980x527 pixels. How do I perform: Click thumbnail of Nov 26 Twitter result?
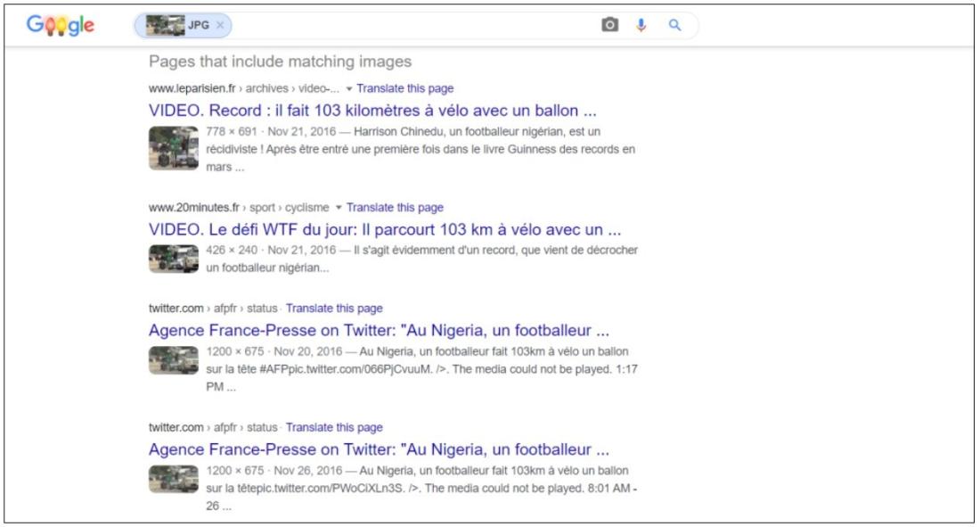[174, 479]
